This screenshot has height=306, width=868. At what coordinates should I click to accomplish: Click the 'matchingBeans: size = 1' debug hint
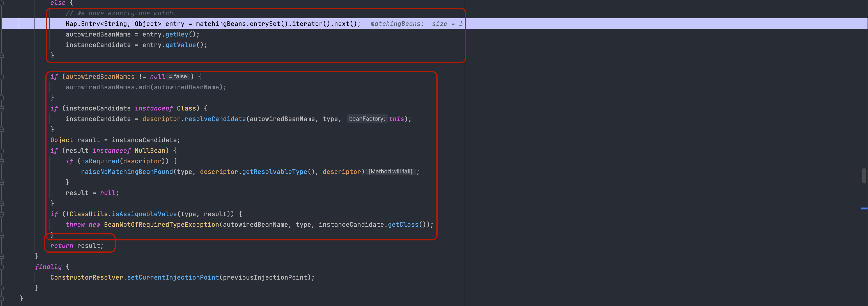click(x=416, y=24)
